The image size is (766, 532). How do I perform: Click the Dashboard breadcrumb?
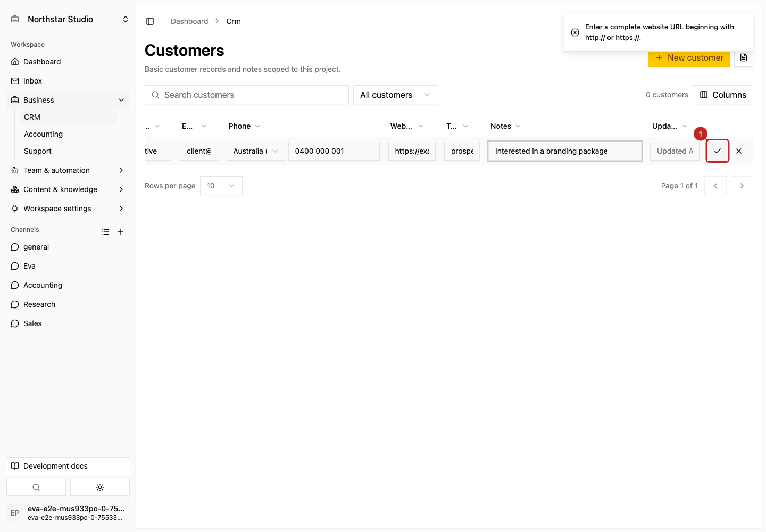(x=189, y=21)
